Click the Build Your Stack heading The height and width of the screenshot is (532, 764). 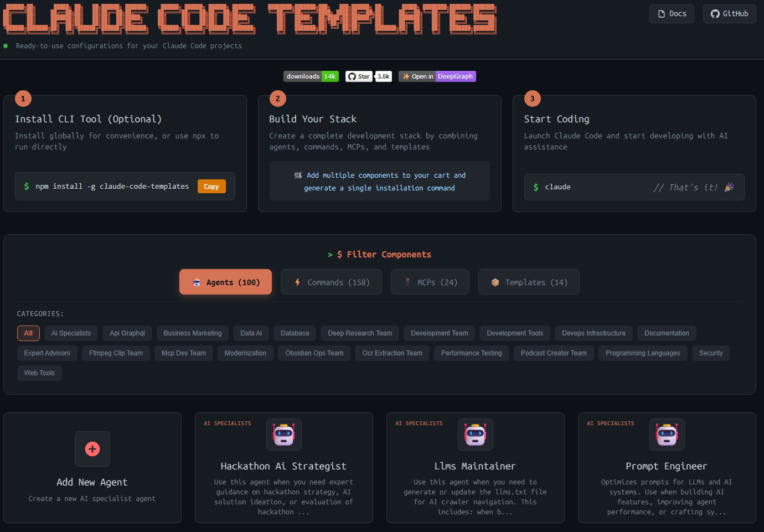pyautogui.click(x=313, y=119)
